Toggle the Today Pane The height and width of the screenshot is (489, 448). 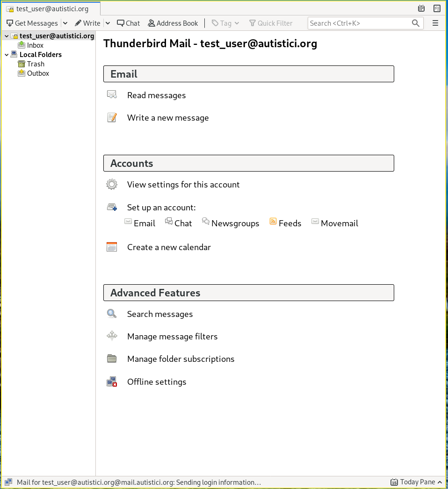tap(416, 482)
